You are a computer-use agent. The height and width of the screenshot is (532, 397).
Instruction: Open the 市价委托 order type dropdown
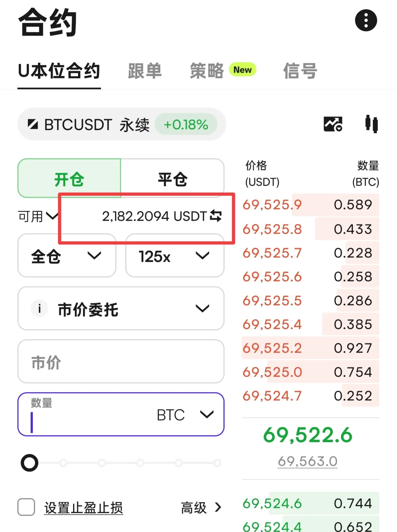(x=121, y=308)
